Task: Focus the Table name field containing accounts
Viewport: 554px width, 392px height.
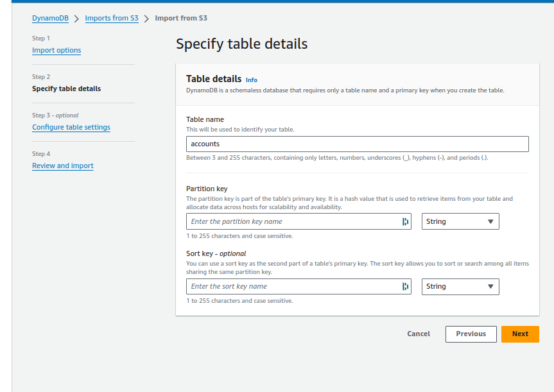Action: [357, 144]
